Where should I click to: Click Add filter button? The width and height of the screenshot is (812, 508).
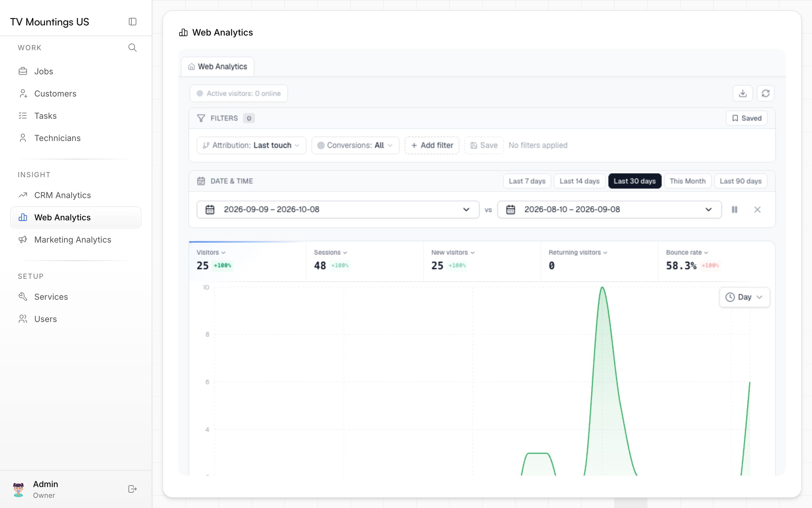point(432,145)
